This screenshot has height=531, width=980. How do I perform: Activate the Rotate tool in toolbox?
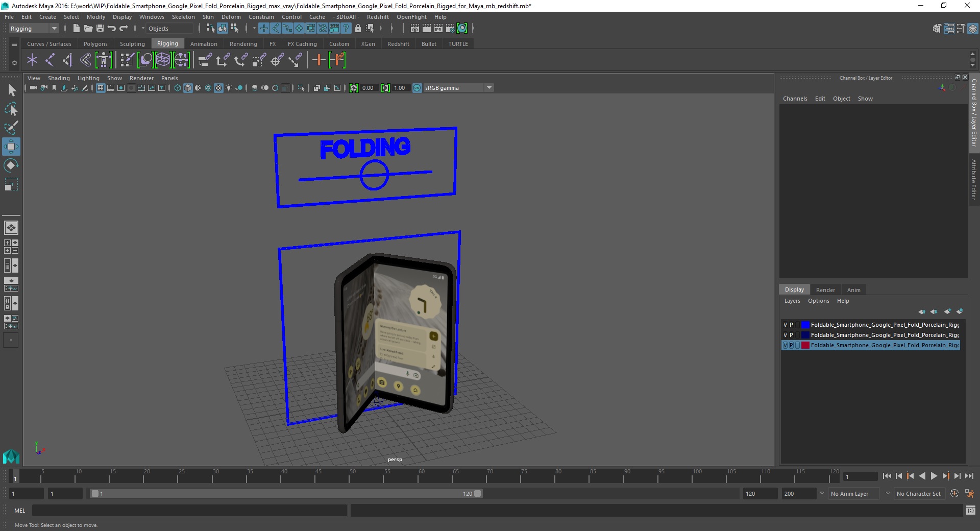(11, 165)
